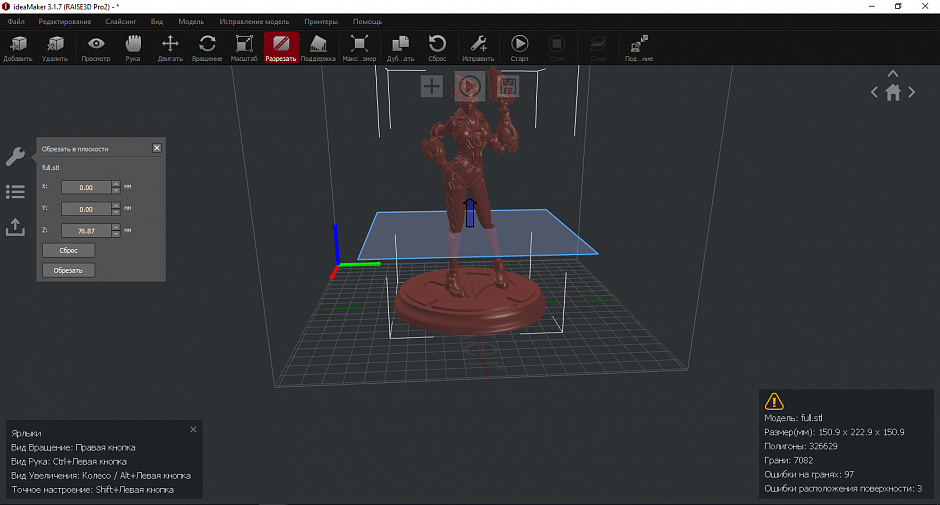Click the Макс. размер max fit tool
940x505 pixels.
359,48
